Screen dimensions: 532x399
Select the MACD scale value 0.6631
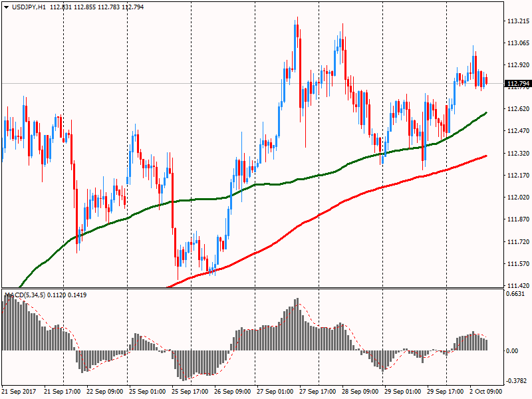(515, 294)
